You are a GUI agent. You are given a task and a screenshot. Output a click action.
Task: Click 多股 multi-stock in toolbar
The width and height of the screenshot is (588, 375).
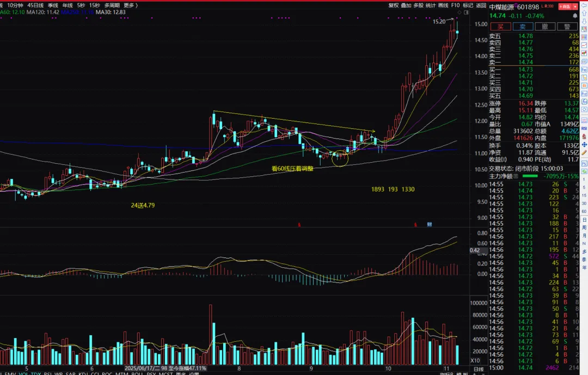(x=419, y=5)
